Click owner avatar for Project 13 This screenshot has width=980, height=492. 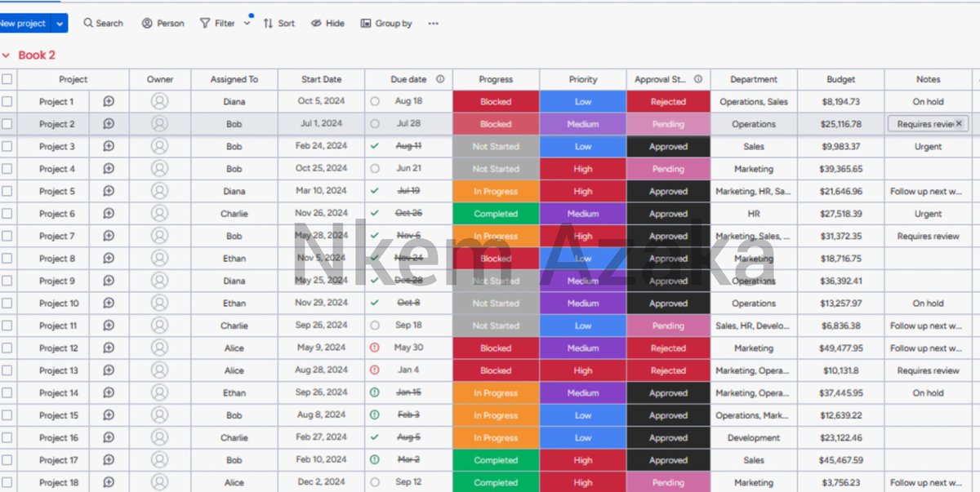(159, 370)
